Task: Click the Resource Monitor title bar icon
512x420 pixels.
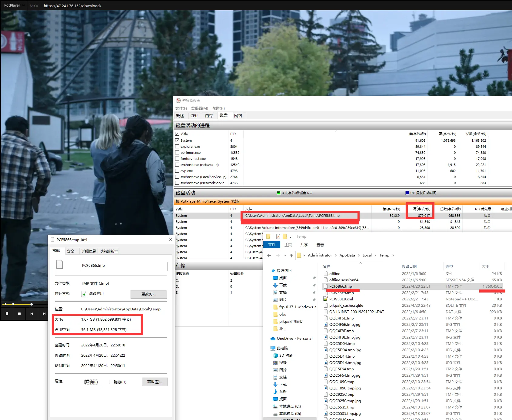Action: click(x=178, y=101)
